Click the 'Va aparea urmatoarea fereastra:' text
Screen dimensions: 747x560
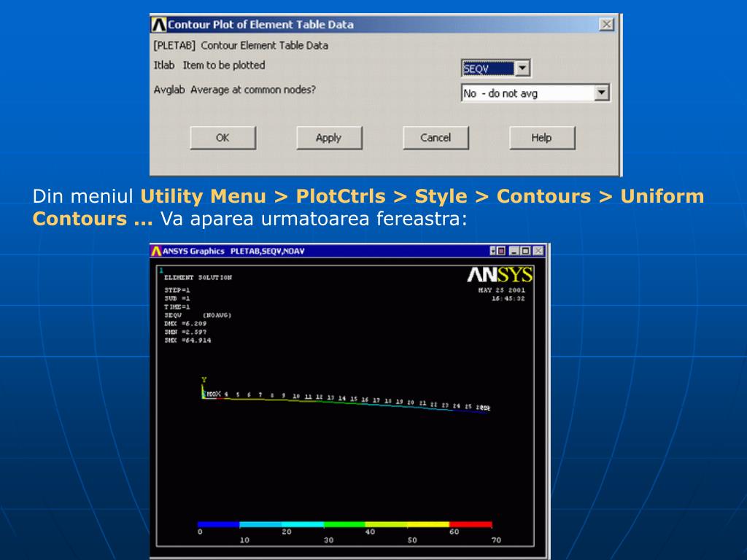point(314,219)
